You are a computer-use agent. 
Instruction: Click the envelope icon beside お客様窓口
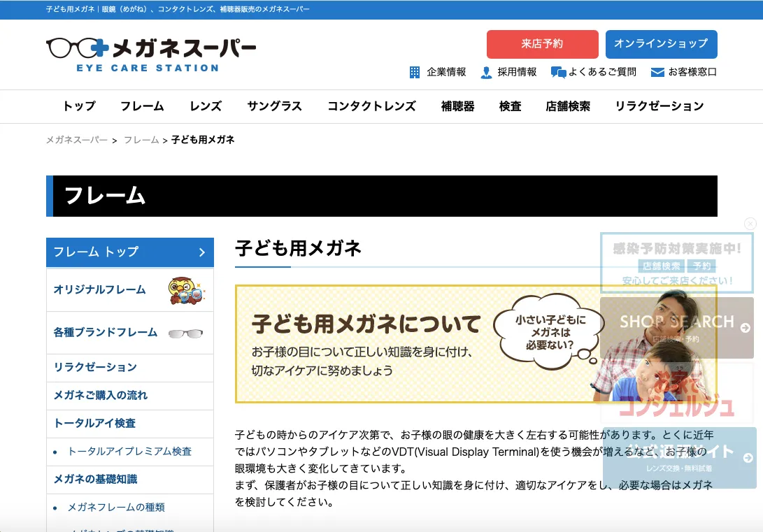[x=657, y=73]
